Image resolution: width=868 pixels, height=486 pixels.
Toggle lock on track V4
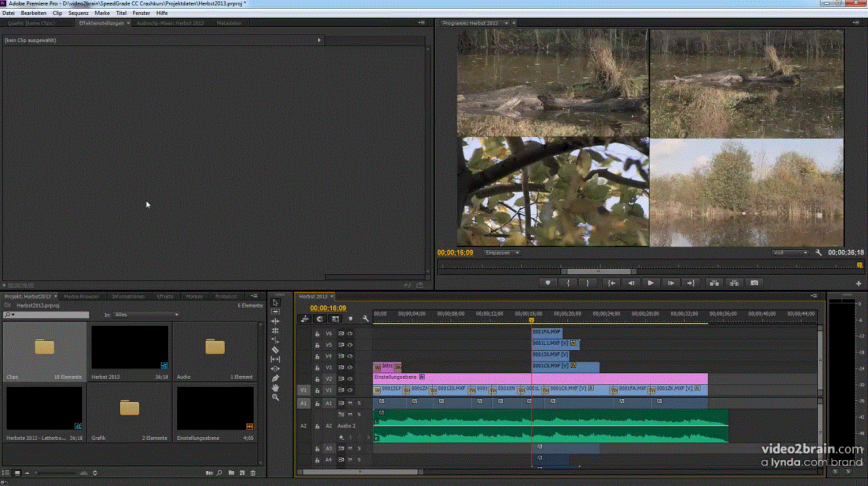[x=317, y=356]
